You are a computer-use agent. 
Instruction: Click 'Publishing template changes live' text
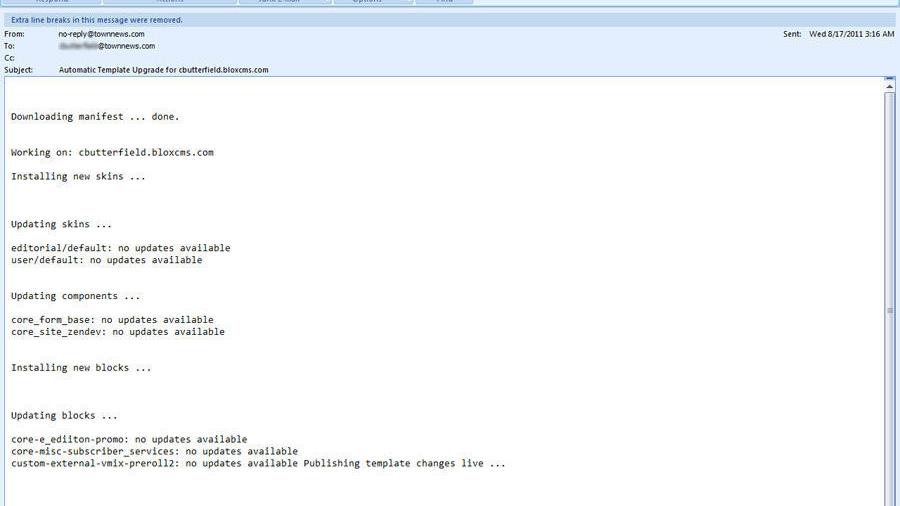pos(404,464)
